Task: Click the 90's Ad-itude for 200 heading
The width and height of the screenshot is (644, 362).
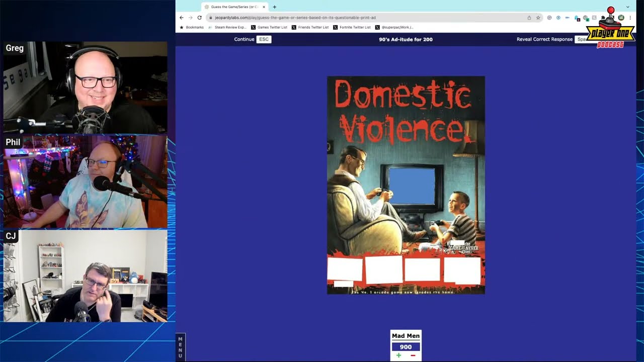Action: 406,39
